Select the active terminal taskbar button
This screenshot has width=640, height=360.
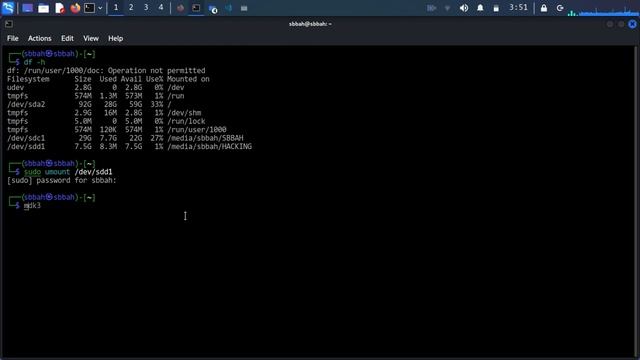[196, 8]
